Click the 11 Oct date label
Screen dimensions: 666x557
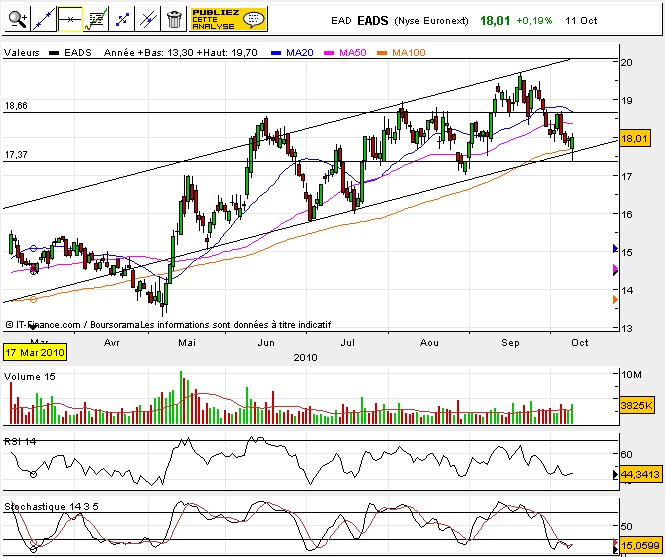pyautogui.click(x=581, y=21)
